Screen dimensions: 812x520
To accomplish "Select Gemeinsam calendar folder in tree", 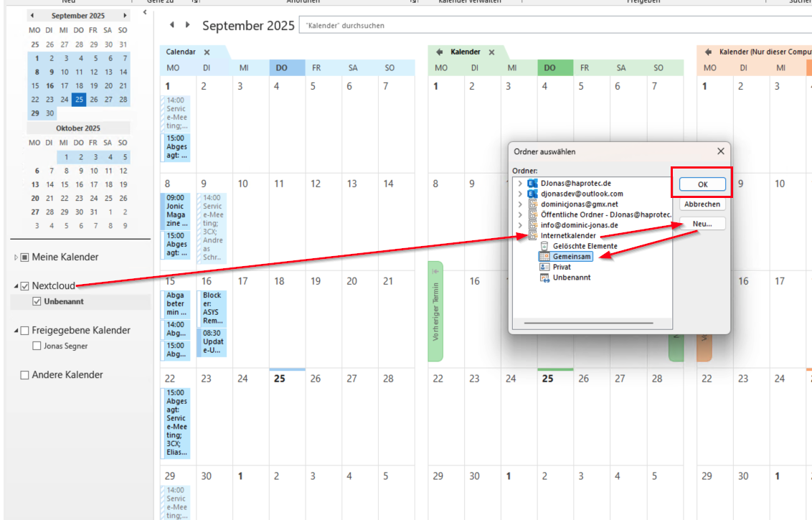I will (x=572, y=257).
